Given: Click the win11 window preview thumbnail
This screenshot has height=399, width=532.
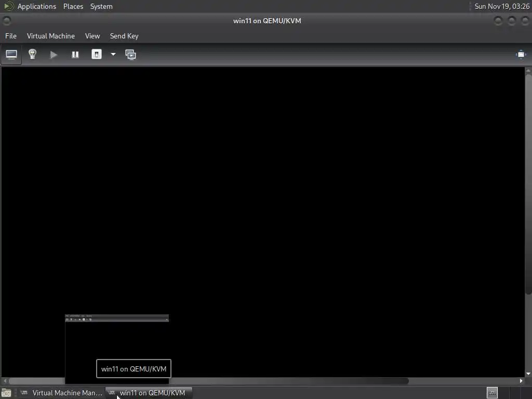Looking at the screenshot, I should [x=117, y=349].
